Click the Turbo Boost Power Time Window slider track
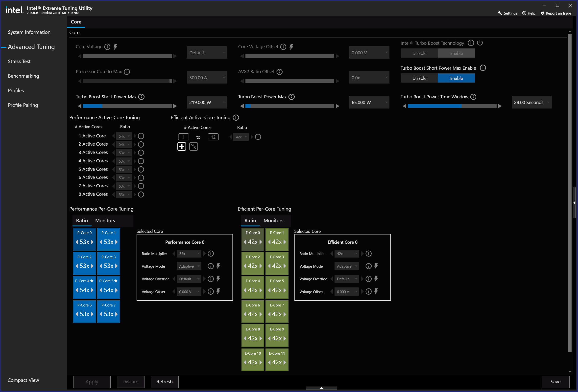 tap(452, 106)
